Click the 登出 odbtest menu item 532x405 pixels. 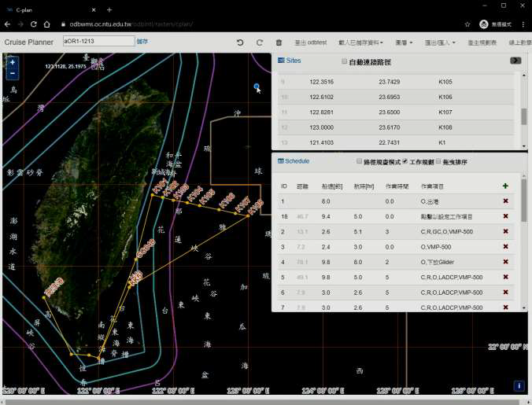click(x=311, y=42)
